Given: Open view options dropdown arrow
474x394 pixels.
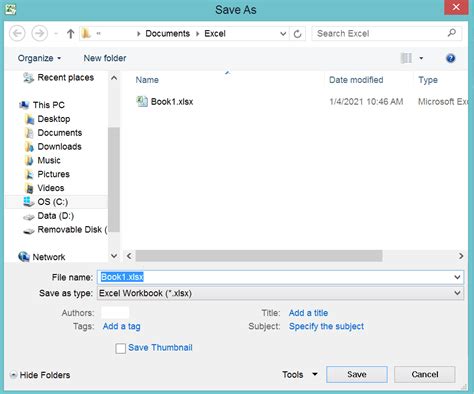Looking at the screenshot, I should pyautogui.click(x=421, y=58).
